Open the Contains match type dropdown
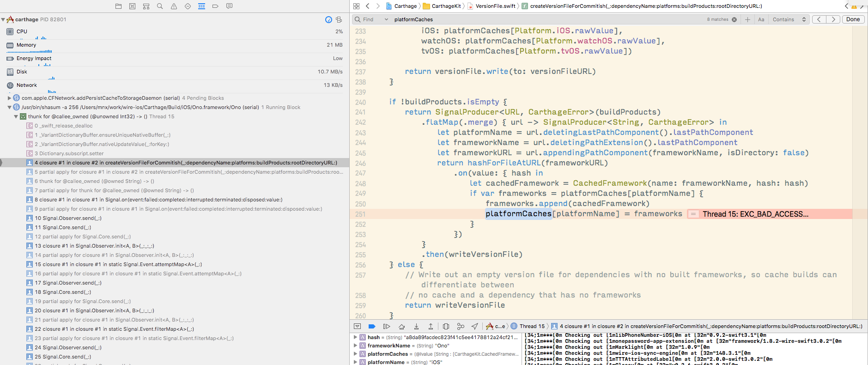868x365 pixels. click(x=789, y=19)
